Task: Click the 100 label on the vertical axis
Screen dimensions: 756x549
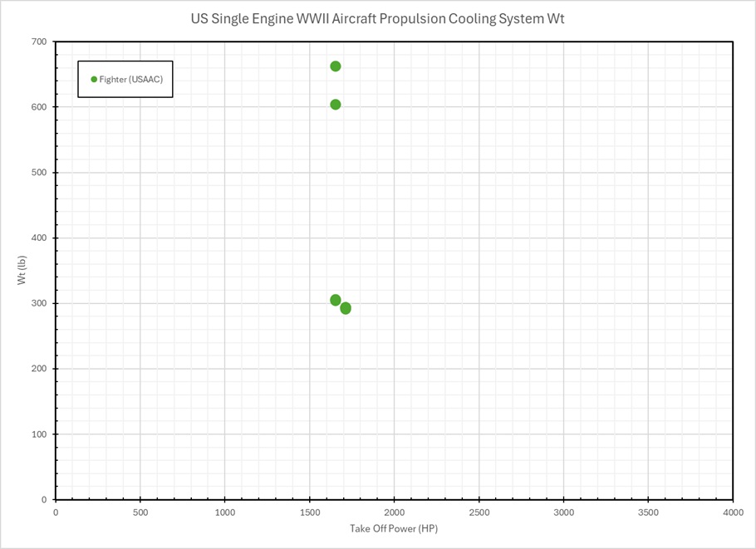Action: [39, 434]
